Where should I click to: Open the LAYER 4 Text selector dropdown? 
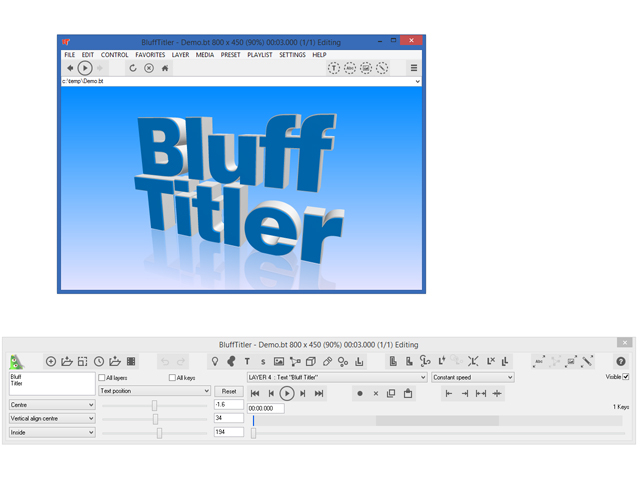pyautogui.click(x=337, y=378)
